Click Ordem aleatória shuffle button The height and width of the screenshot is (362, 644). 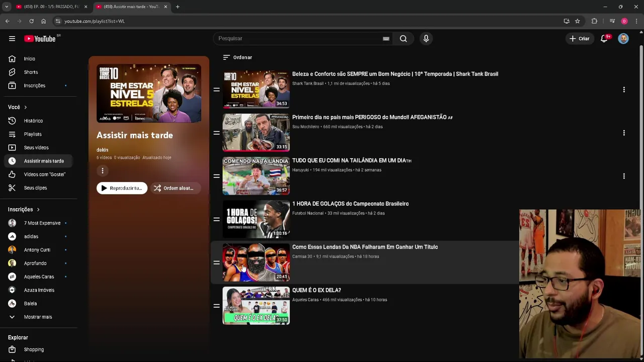point(175,188)
